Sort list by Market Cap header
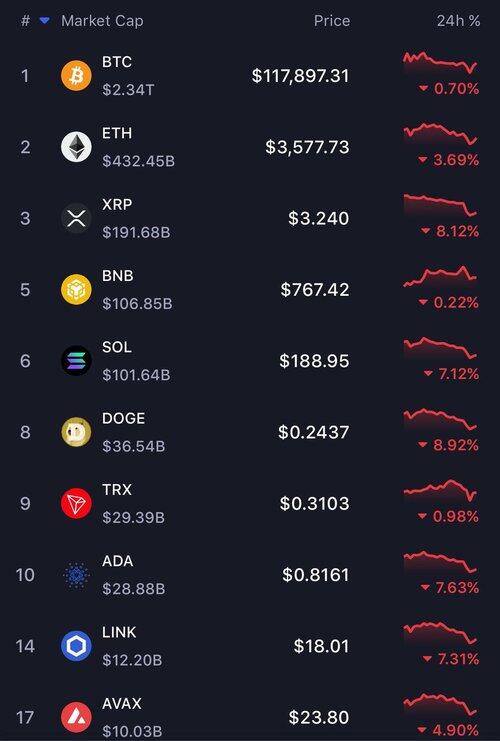The height and width of the screenshot is (741, 500). coord(102,21)
